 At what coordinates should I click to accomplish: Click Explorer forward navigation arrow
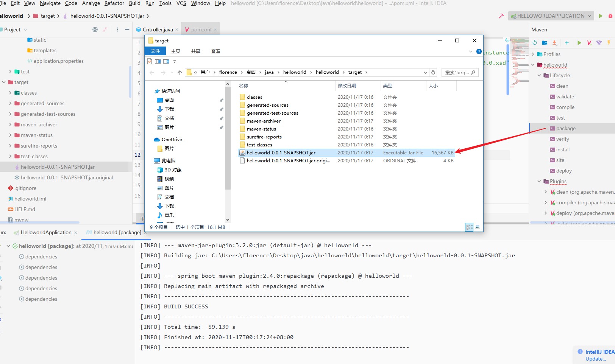point(163,73)
